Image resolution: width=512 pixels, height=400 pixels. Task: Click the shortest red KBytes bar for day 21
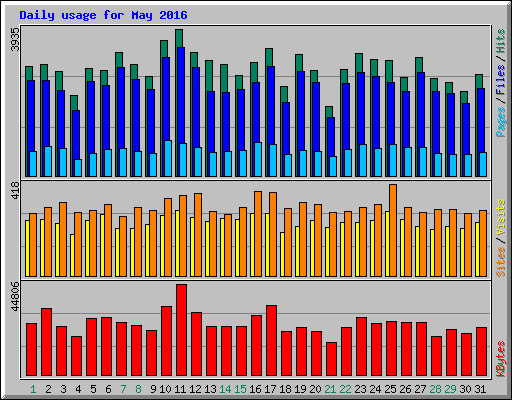click(331, 359)
